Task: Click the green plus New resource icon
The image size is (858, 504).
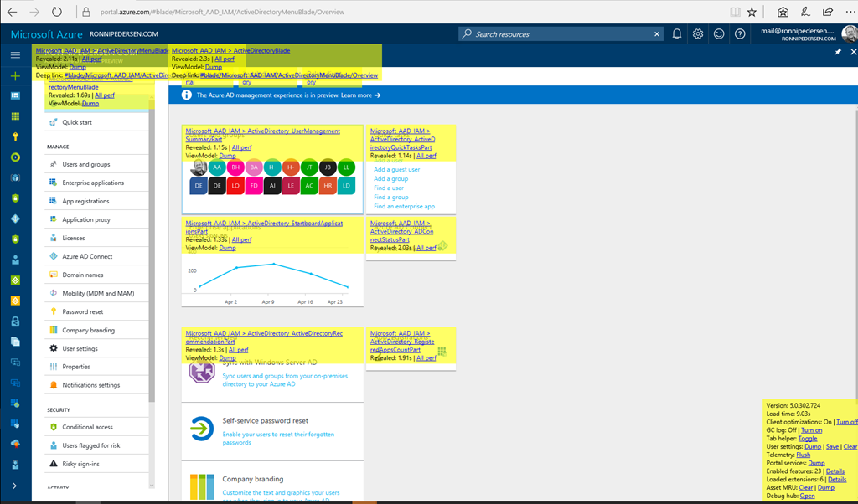Action: [x=15, y=76]
